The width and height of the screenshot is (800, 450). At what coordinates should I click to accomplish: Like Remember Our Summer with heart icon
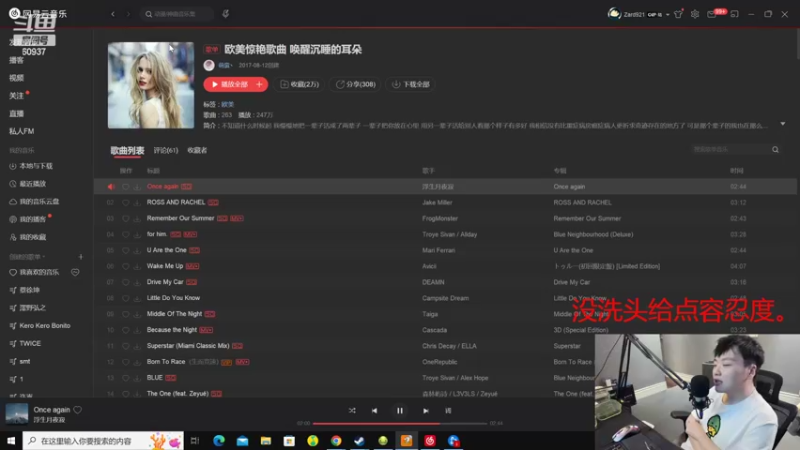(x=126, y=218)
